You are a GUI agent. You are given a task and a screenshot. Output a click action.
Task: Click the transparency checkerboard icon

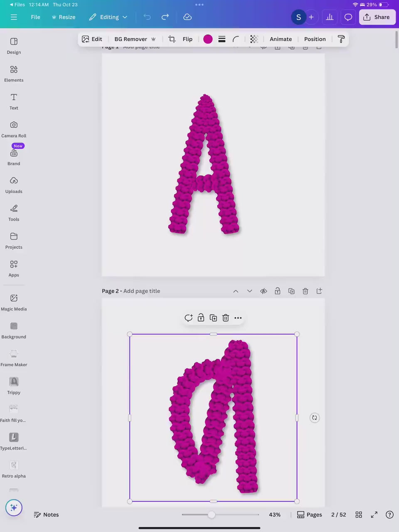(x=254, y=39)
